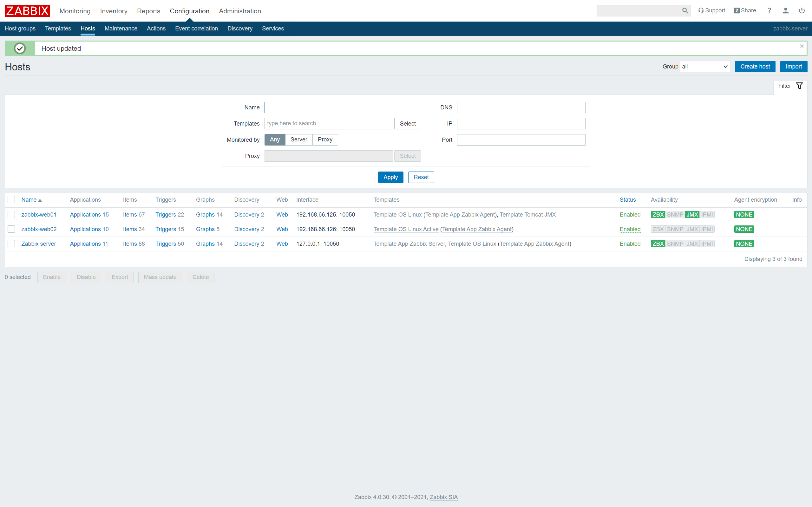Open the Zabbix SIA footer link
The image size is (812, 507).
point(443,497)
